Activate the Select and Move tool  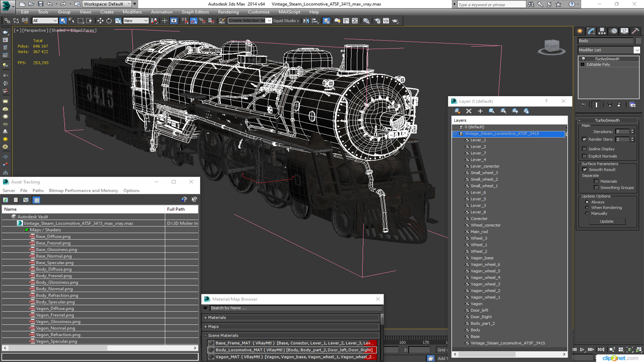click(x=100, y=21)
